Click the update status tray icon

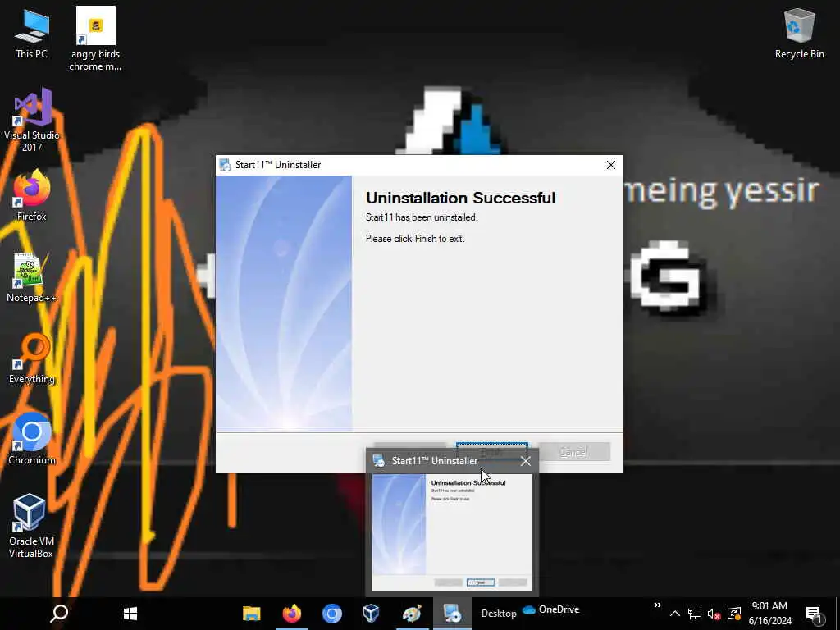734,614
